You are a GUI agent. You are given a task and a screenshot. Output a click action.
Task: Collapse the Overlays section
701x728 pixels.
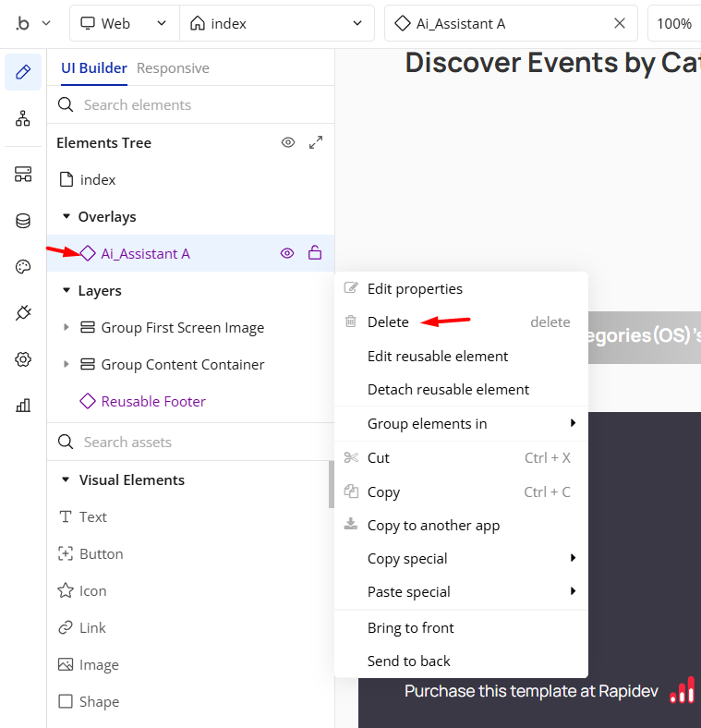tap(66, 216)
